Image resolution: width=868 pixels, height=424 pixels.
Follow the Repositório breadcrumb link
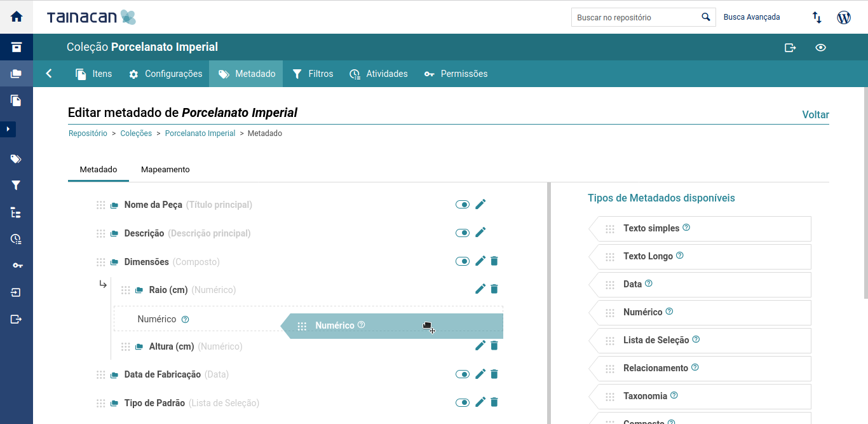coord(88,133)
